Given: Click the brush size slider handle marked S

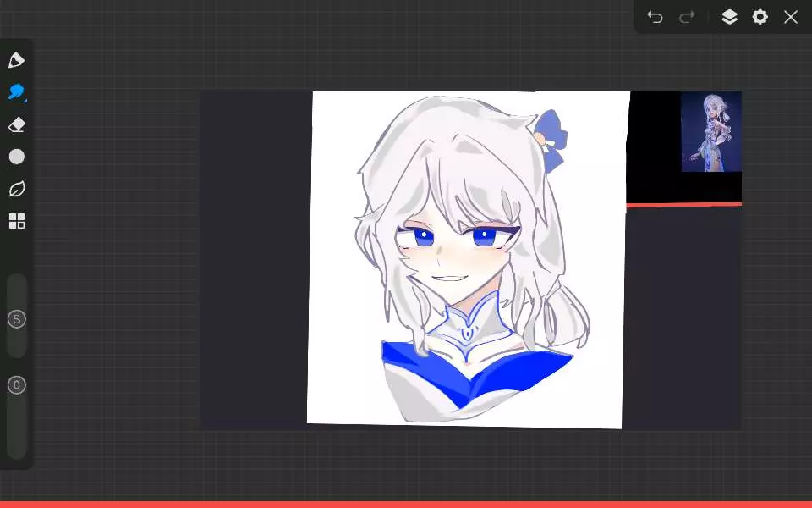Looking at the screenshot, I should click(17, 319).
